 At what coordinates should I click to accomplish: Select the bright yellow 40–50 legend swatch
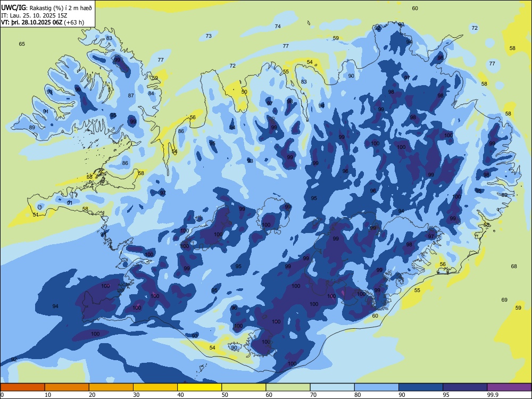point(199,387)
